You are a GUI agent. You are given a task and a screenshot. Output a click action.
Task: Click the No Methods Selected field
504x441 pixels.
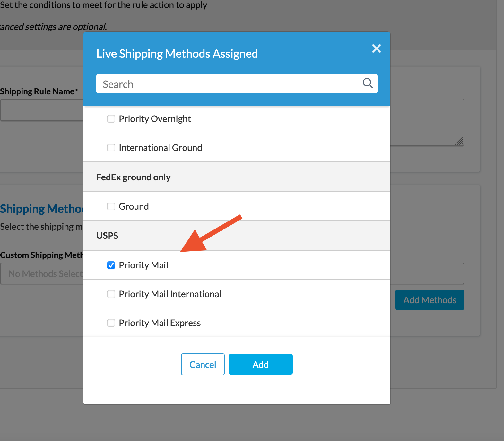click(x=42, y=273)
